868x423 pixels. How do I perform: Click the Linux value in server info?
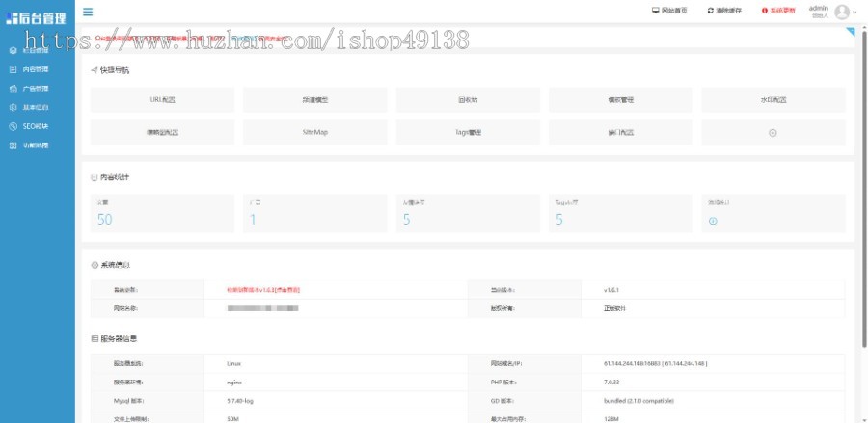[x=233, y=364]
